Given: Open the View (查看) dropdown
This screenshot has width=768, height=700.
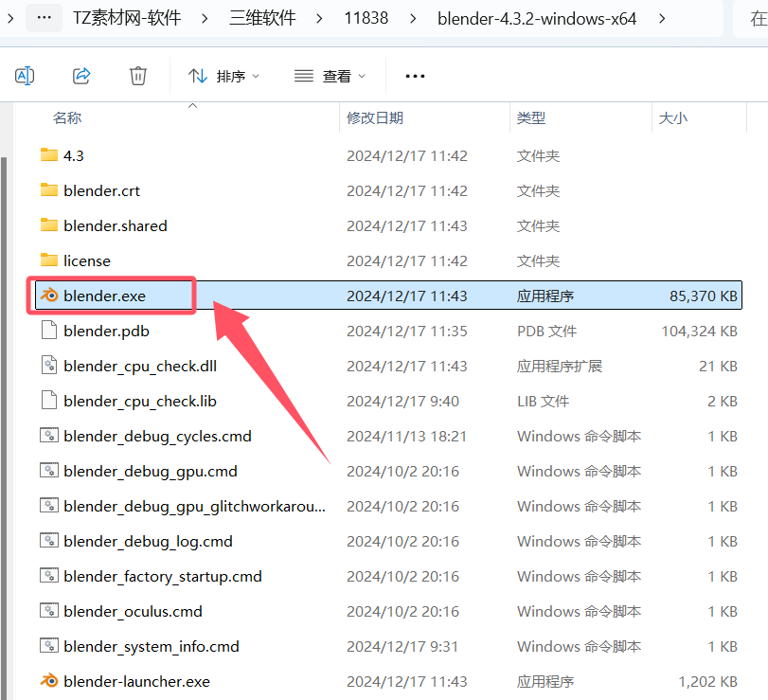Looking at the screenshot, I should click(330, 76).
